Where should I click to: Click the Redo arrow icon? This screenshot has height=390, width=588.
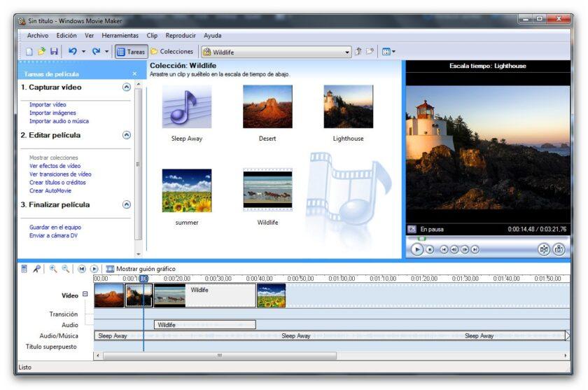tap(96, 51)
